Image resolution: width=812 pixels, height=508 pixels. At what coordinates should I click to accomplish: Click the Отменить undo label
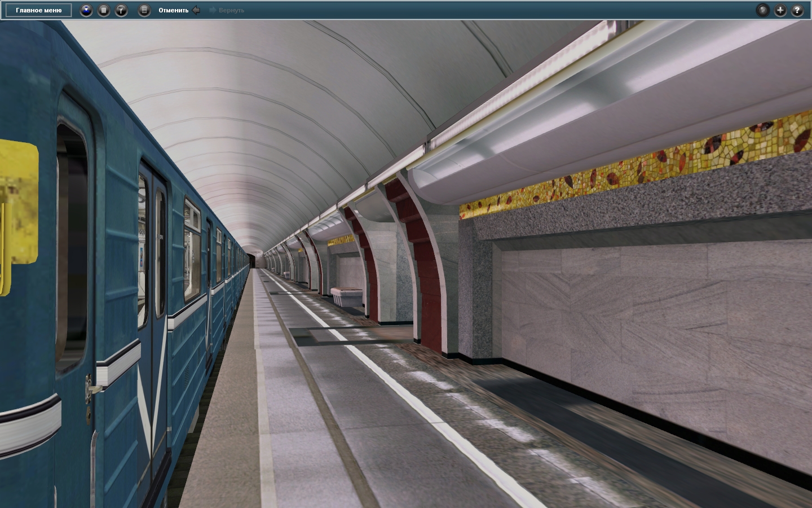[173, 10]
